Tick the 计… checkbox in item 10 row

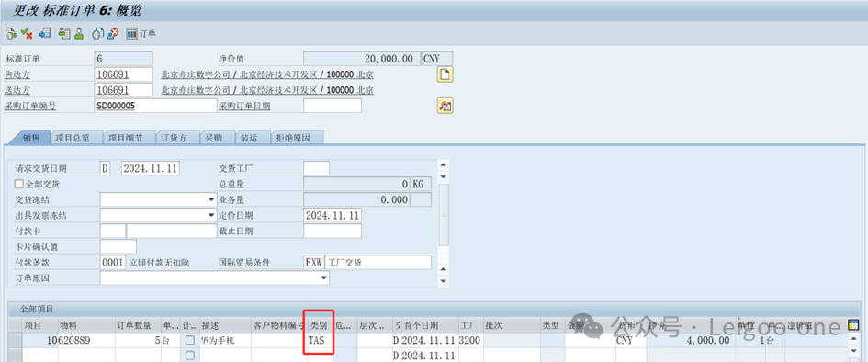click(190, 341)
